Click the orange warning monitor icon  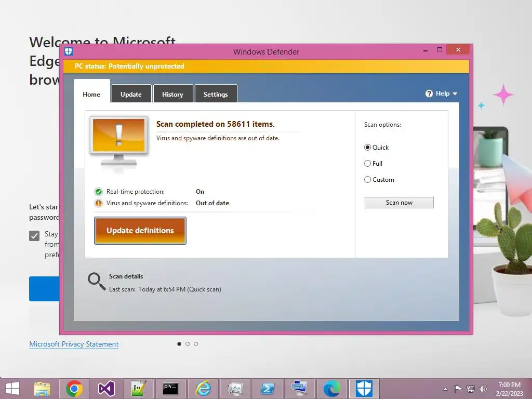click(x=119, y=142)
